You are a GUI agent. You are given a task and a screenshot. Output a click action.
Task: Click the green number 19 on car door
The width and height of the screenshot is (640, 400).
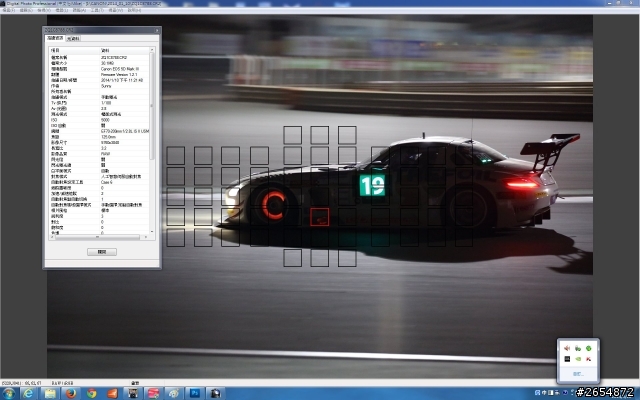tap(372, 184)
